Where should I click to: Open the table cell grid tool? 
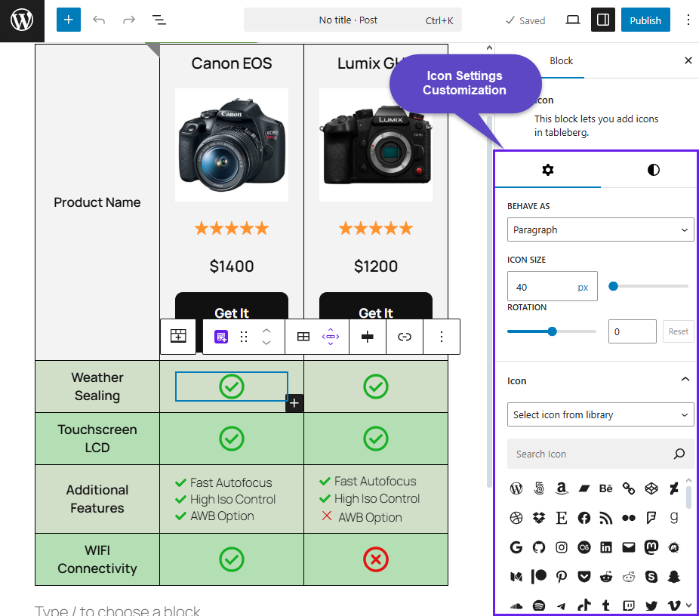tap(303, 337)
